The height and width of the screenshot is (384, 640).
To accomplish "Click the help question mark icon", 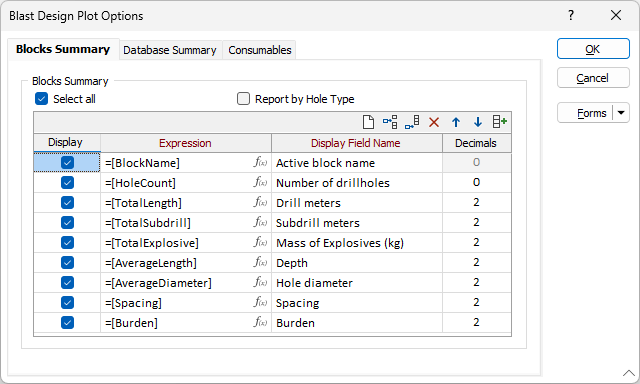I will click(571, 16).
